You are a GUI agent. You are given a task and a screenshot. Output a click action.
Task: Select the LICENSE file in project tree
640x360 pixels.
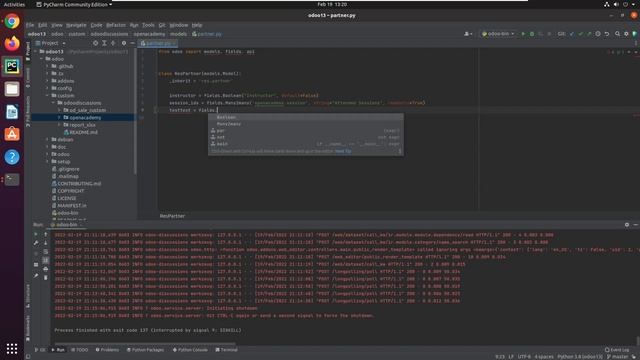click(67, 198)
